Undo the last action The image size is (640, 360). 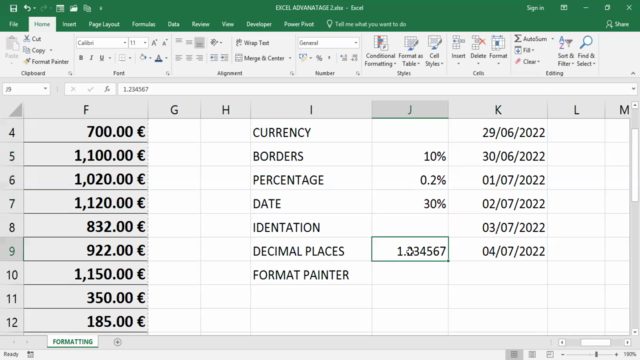(x=27, y=8)
